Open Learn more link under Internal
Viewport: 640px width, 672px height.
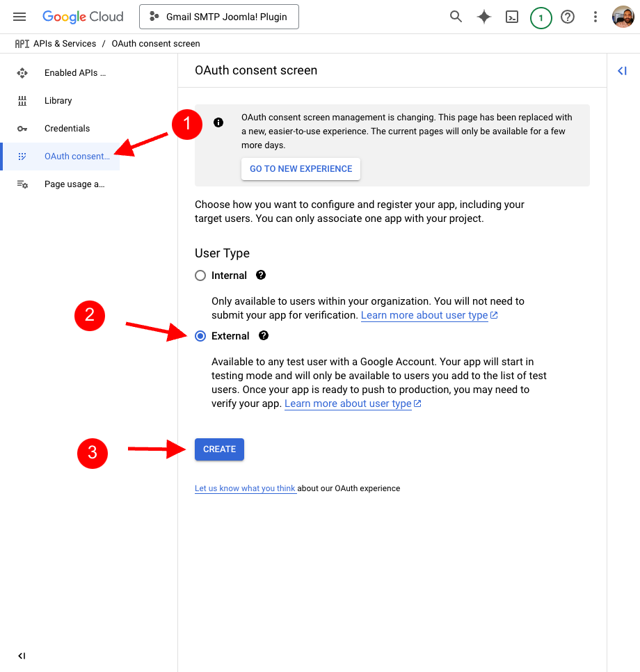(x=424, y=315)
